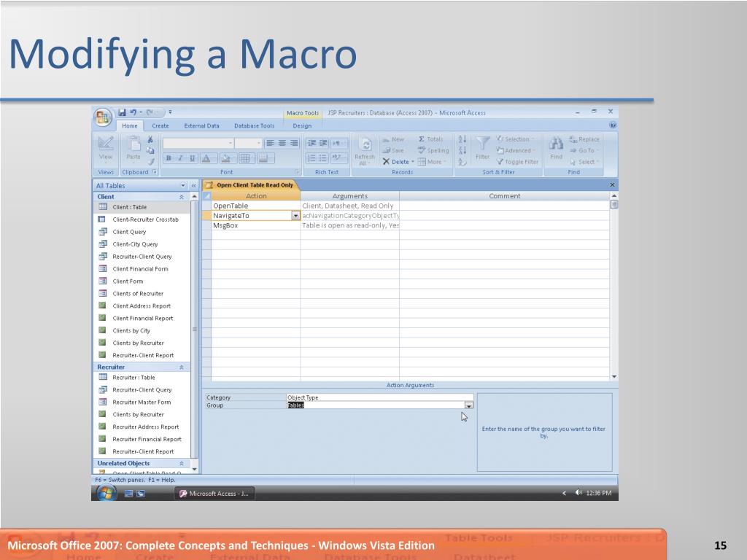The height and width of the screenshot is (560, 747).
Task: Click Microsoft Access taskbar button
Action: coord(215,494)
